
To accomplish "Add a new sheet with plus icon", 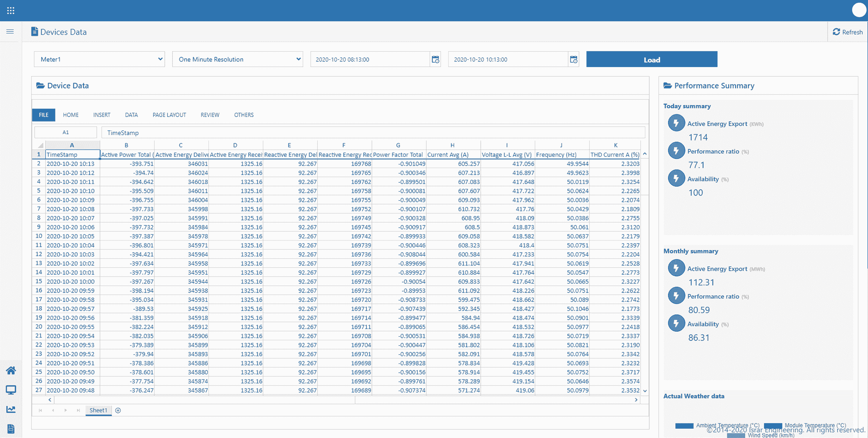I will coord(118,410).
